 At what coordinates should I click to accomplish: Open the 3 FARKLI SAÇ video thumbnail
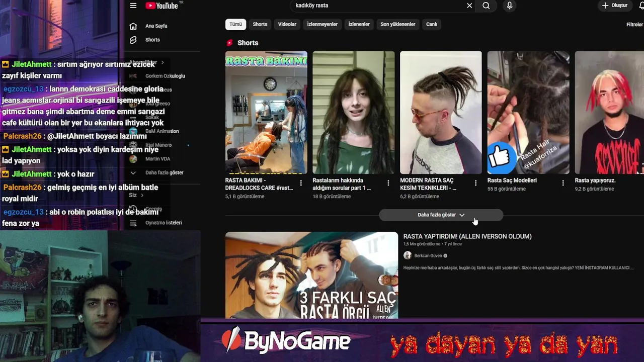(x=311, y=275)
